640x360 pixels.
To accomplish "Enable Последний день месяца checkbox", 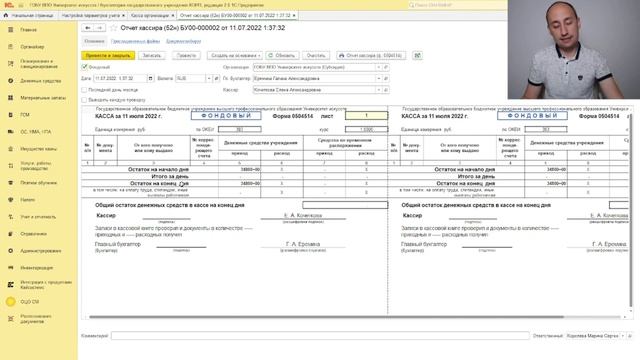I will (x=84, y=90).
